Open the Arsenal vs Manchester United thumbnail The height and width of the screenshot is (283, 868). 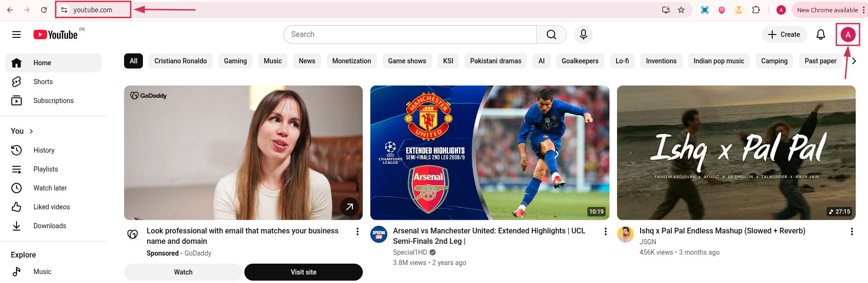coord(490,153)
